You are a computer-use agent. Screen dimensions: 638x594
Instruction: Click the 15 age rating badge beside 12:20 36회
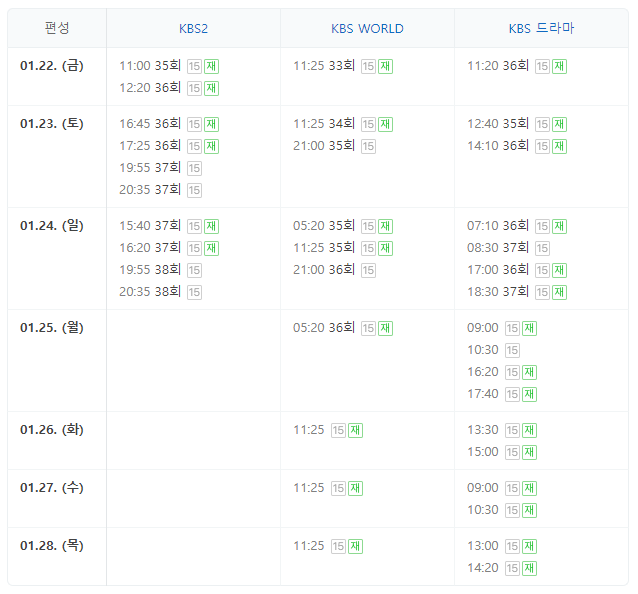click(x=194, y=88)
